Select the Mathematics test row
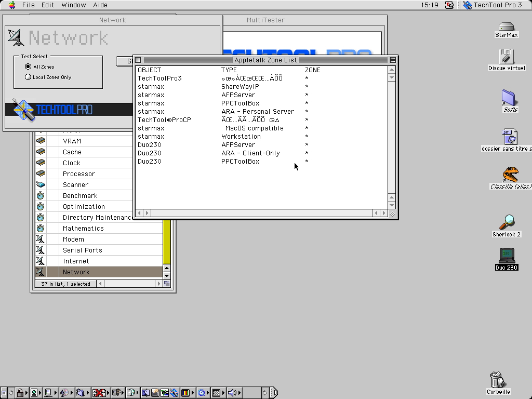This screenshot has width=532, height=399. click(99, 229)
